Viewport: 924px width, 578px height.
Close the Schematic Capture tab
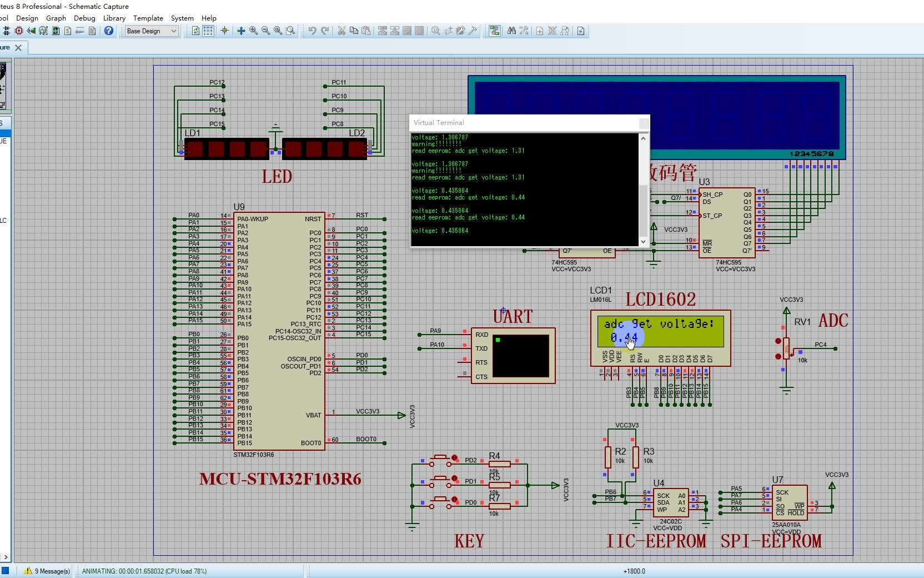coord(18,48)
